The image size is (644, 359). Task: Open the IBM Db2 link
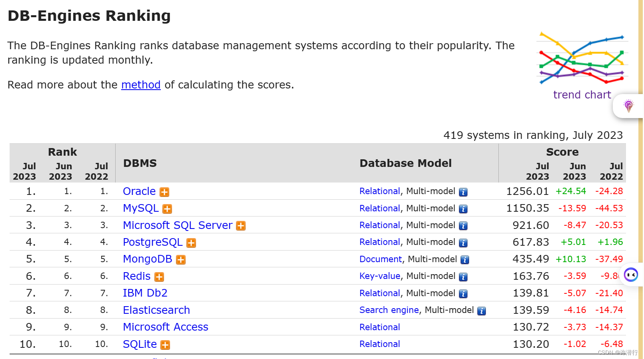tap(145, 293)
